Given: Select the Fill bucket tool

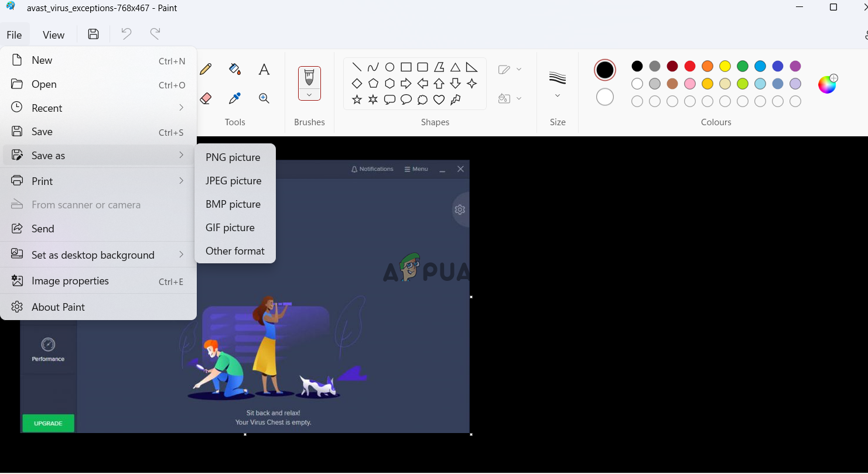Looking at the screenshot, I should [235, 70].
